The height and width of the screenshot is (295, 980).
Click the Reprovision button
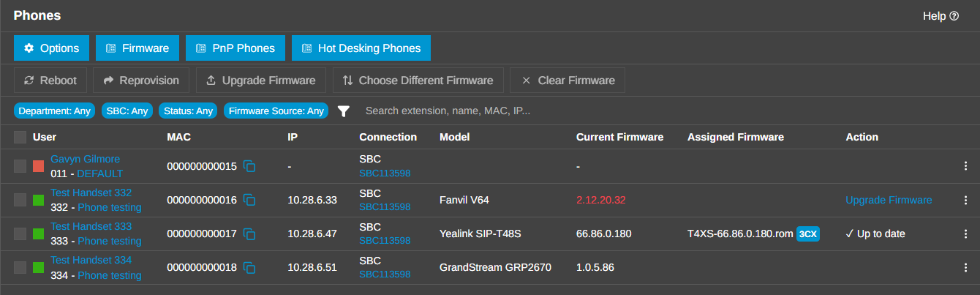141,81
